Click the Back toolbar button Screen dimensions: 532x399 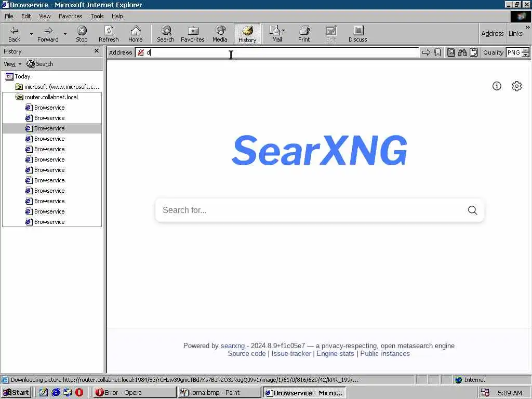(x=14, y=34)
